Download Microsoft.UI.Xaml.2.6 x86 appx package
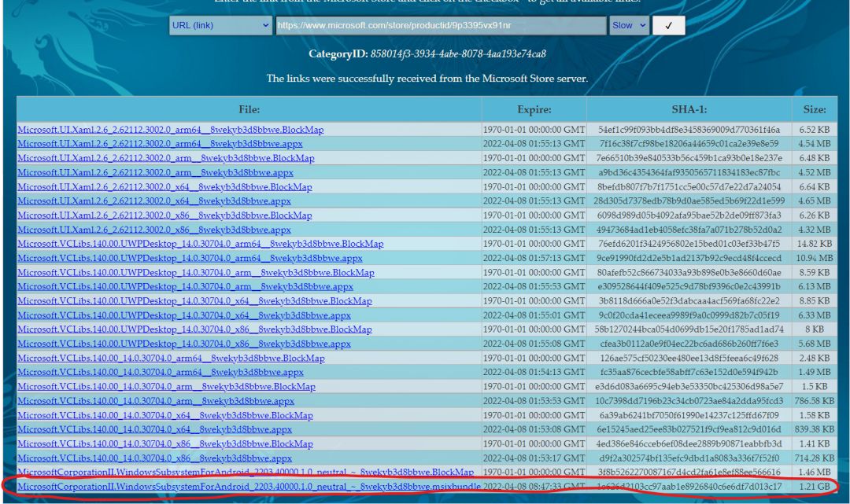Image resolution: width=850 pixels, height=504 pixels. point(154,230)
